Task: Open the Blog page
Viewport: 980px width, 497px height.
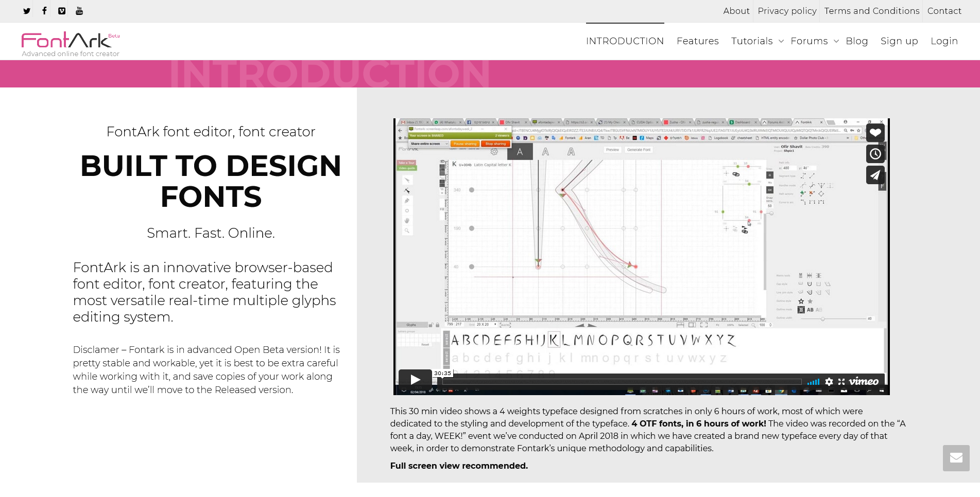Action: coord(856,41)
